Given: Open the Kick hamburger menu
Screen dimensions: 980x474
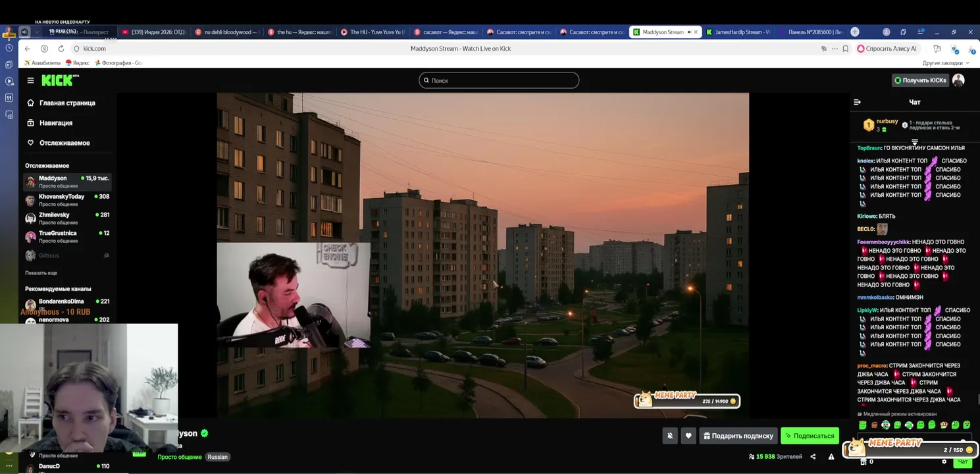Looking at the screenshot, I should pos(30,80).
